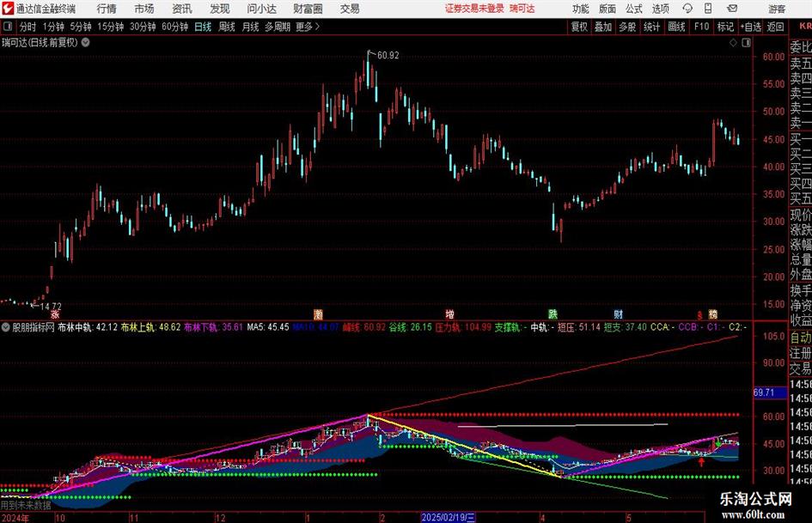Open the 功能 menu
Image resolution: width=812 pixels, height=523 pixels.
[581, 9]
